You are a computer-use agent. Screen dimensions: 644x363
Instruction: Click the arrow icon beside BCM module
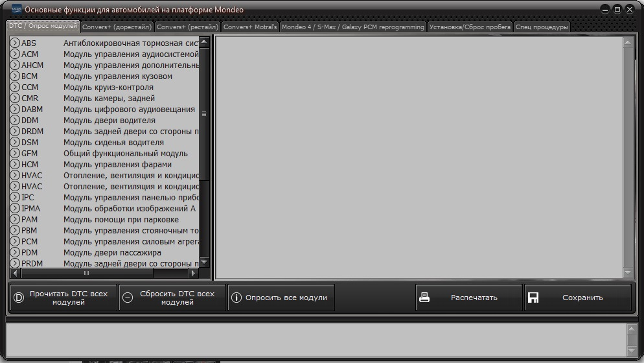coord(15,76)
